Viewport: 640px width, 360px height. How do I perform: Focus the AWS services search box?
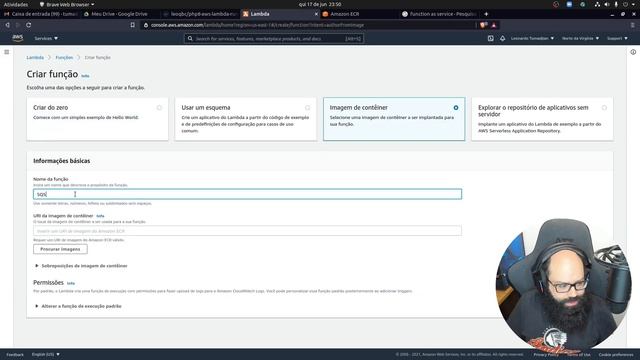(x=273, y=39)
